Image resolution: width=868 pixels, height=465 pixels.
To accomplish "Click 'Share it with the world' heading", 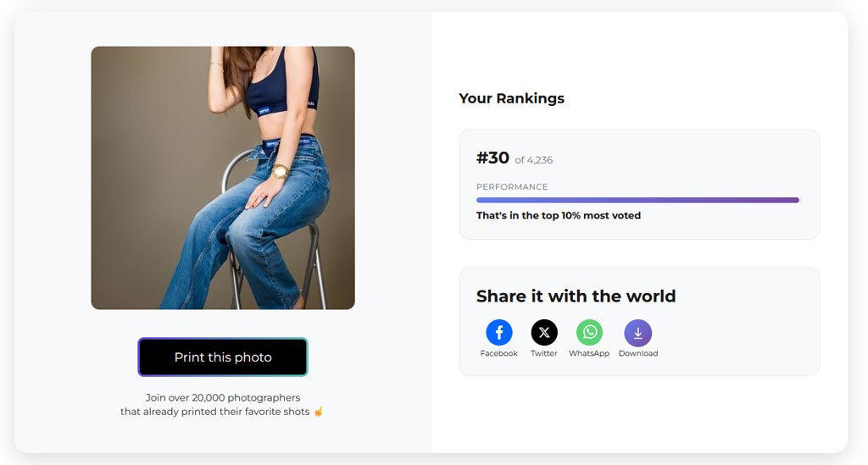I will [576, 296].
